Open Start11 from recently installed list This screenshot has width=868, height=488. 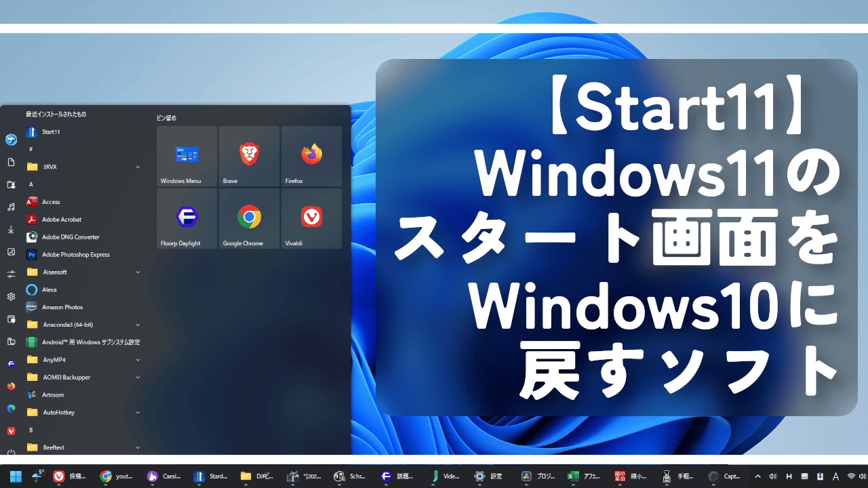coord(83,131)
